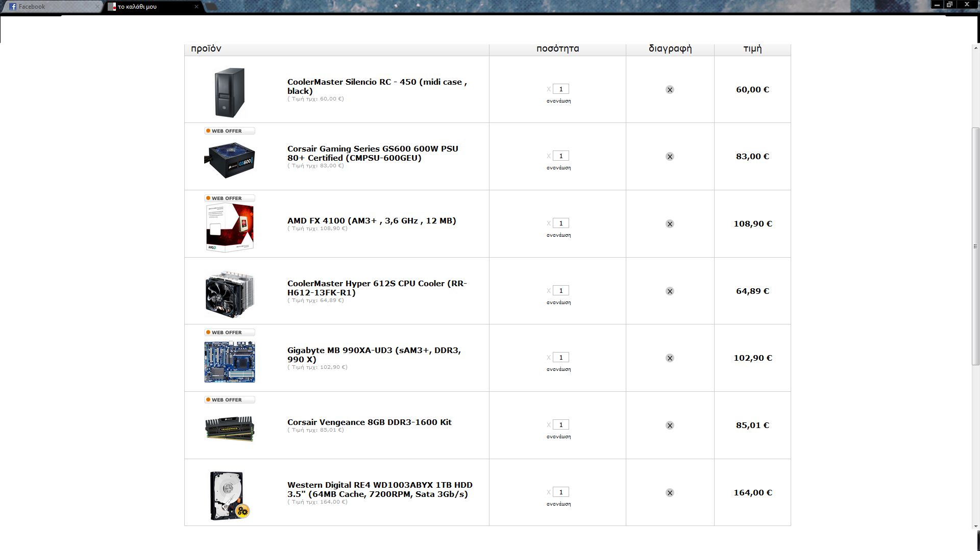Refresh quantity for Gigabyte 990XA-UD3

point(559,369)
